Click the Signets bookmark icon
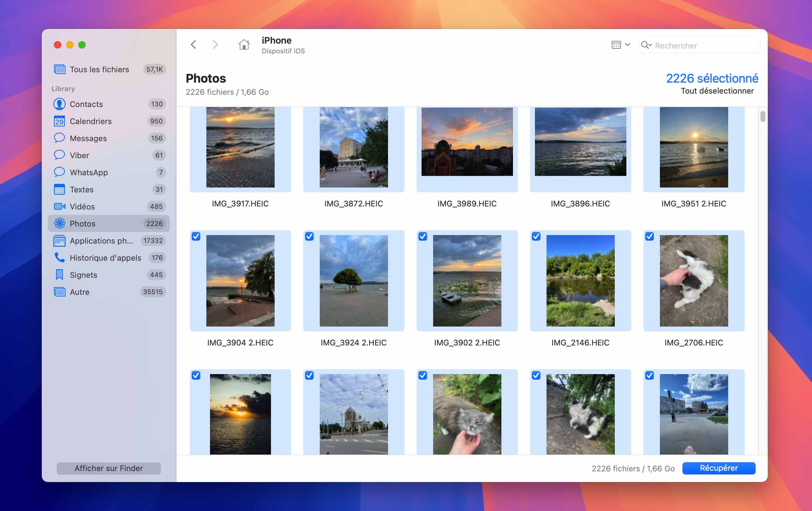Viewport: 812px width, 511px height. point(59,275)
